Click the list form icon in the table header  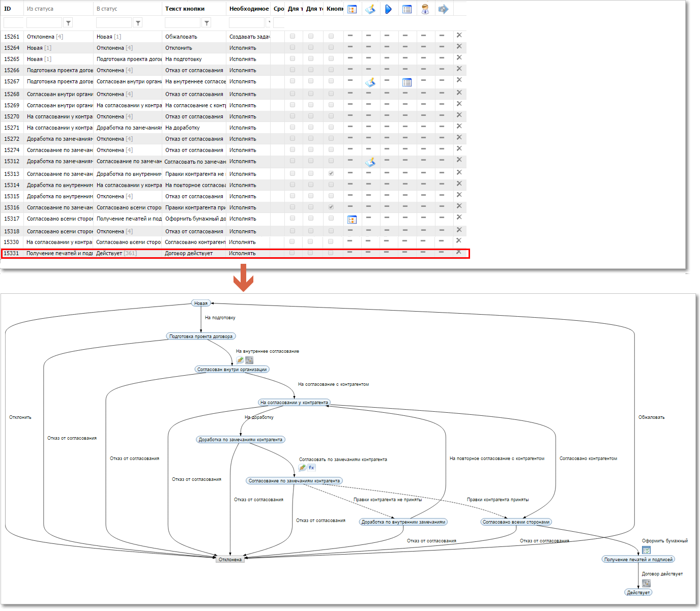point(407,9)
